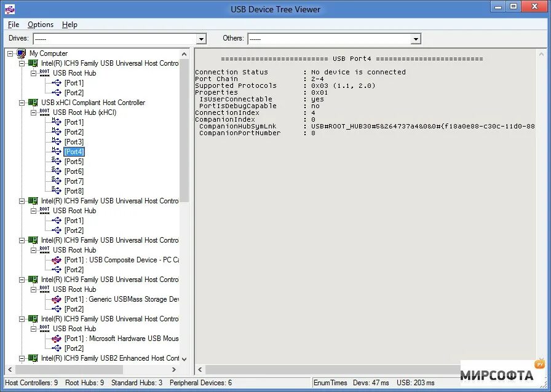Click the 'Host Controllers: 9' status bar entry

31,383
